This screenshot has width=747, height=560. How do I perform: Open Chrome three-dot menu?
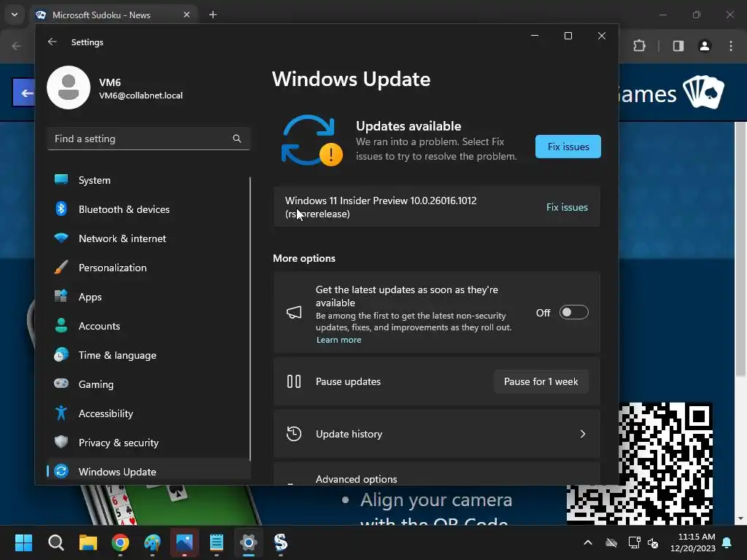click(x=731, y=46)
